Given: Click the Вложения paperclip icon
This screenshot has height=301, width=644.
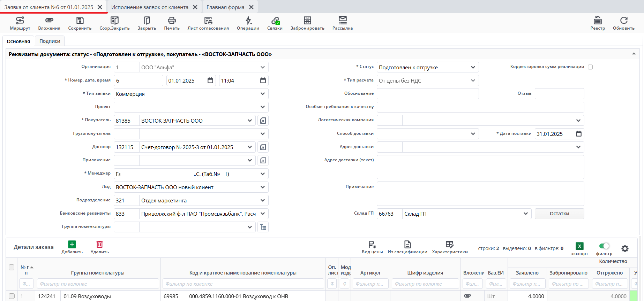Looking at the screenshot, I should click(49, 23).
